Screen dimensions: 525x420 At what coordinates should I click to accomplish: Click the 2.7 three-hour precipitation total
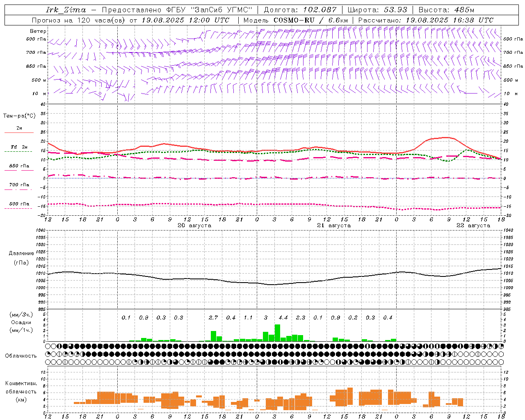[213, 317]
